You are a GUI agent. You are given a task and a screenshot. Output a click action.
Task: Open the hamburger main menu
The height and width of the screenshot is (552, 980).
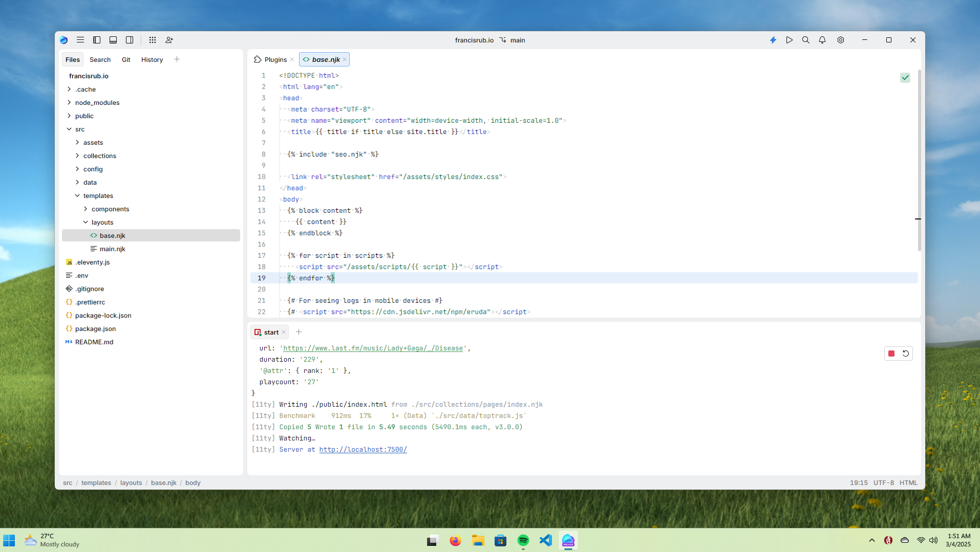coord(80,40)
